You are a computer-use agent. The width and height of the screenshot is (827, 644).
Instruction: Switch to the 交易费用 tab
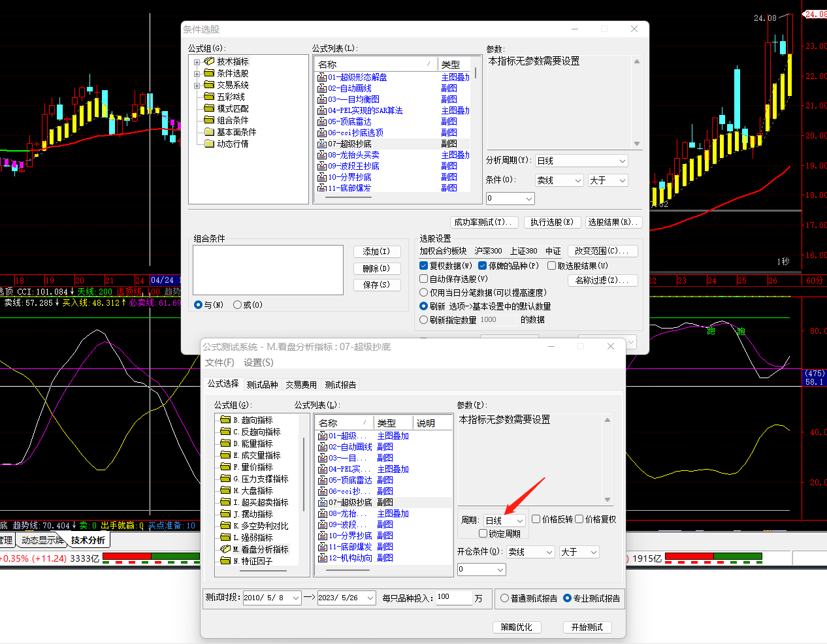[300, 385]
